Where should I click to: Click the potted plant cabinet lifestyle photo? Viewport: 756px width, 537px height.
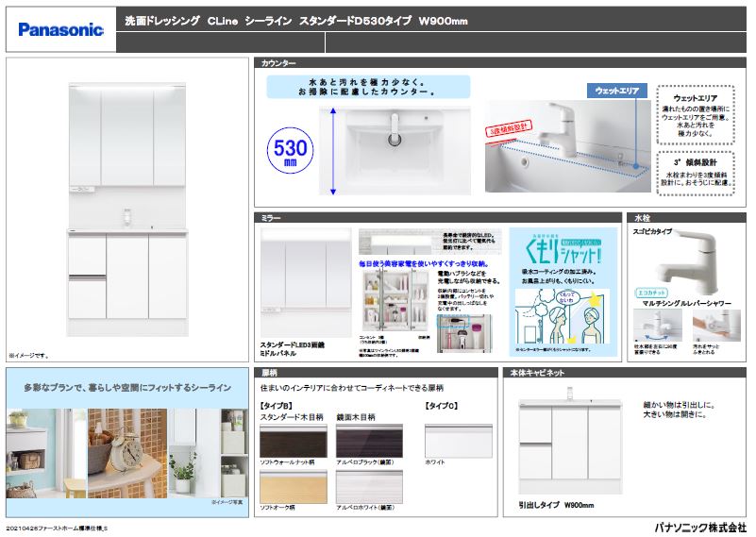(208, 453)
